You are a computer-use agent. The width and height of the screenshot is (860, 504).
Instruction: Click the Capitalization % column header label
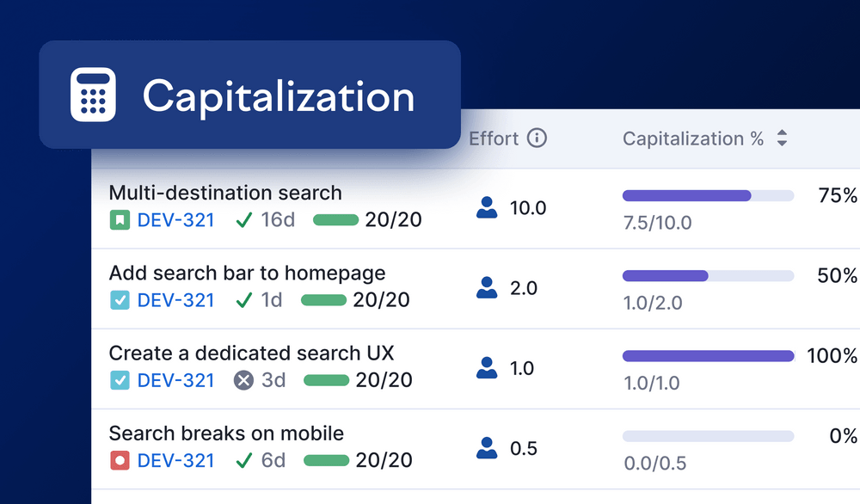tap(693, 138)
